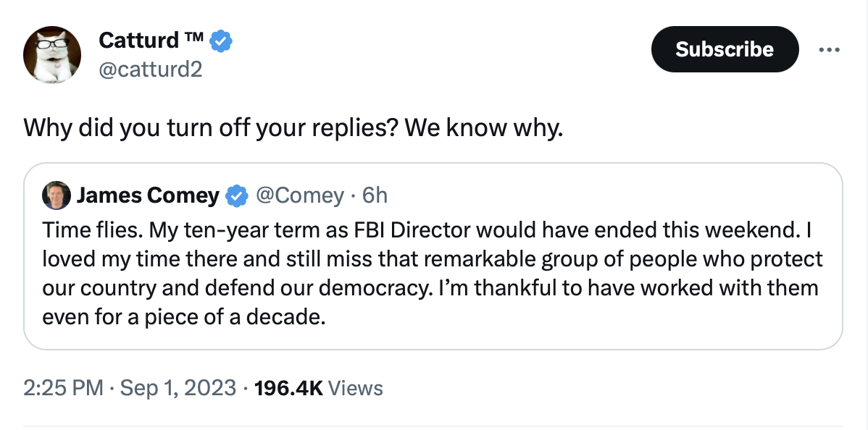Click the Sep 1, 2023 date
868x430 pixels.
pos(178,388)
